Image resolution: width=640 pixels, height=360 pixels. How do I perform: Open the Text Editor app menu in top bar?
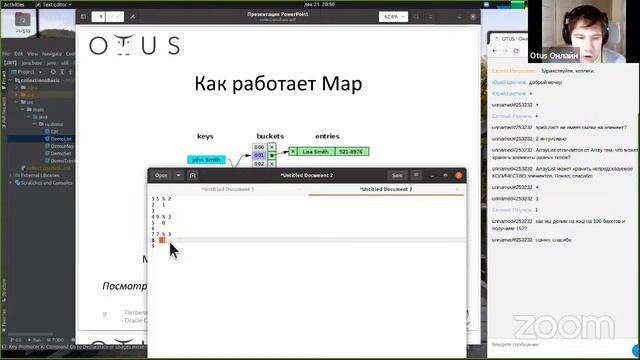tap(53, 4)
